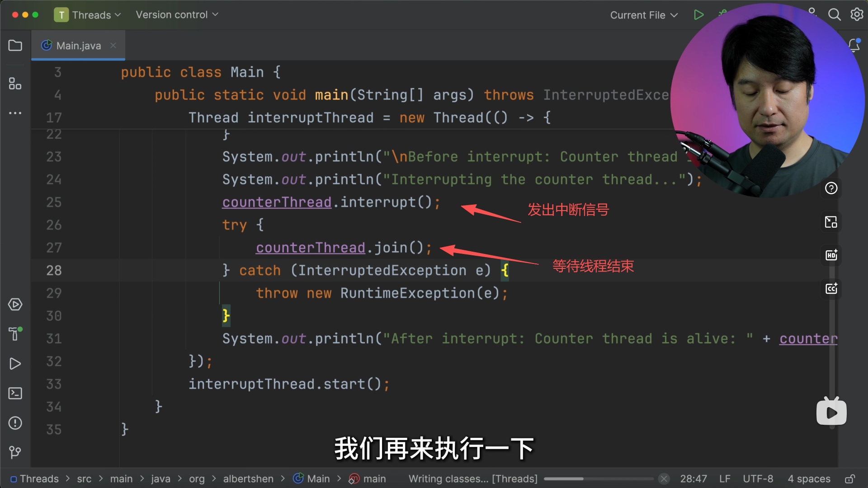Click the UTF-8 encoding status widget
The image size is (868, 488).
tap(758, 479)
